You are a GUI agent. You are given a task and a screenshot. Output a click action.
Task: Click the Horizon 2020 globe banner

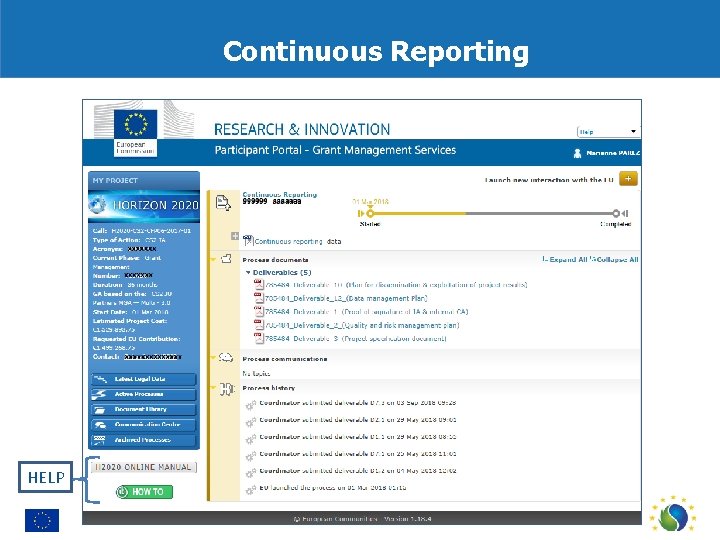144,205
